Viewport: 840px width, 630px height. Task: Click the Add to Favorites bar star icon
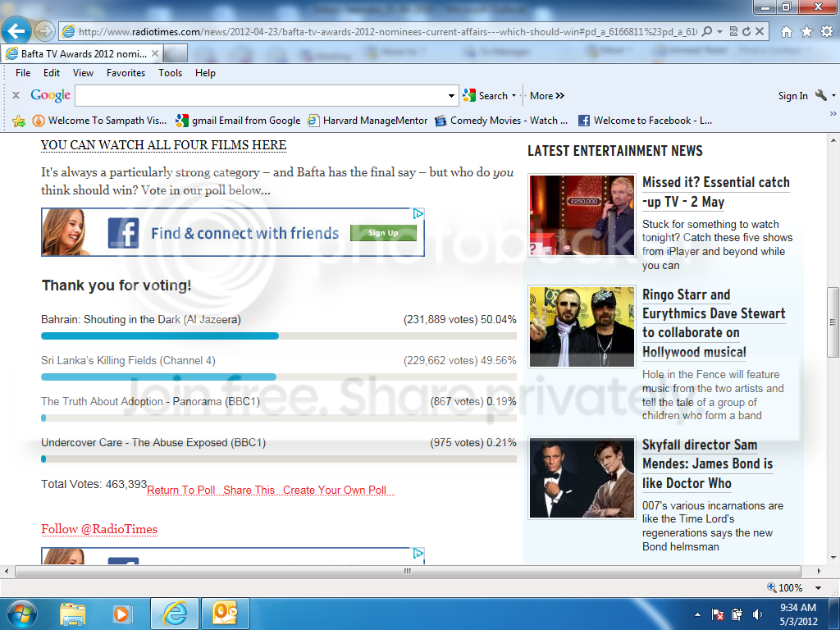click(x=19, y=121)
